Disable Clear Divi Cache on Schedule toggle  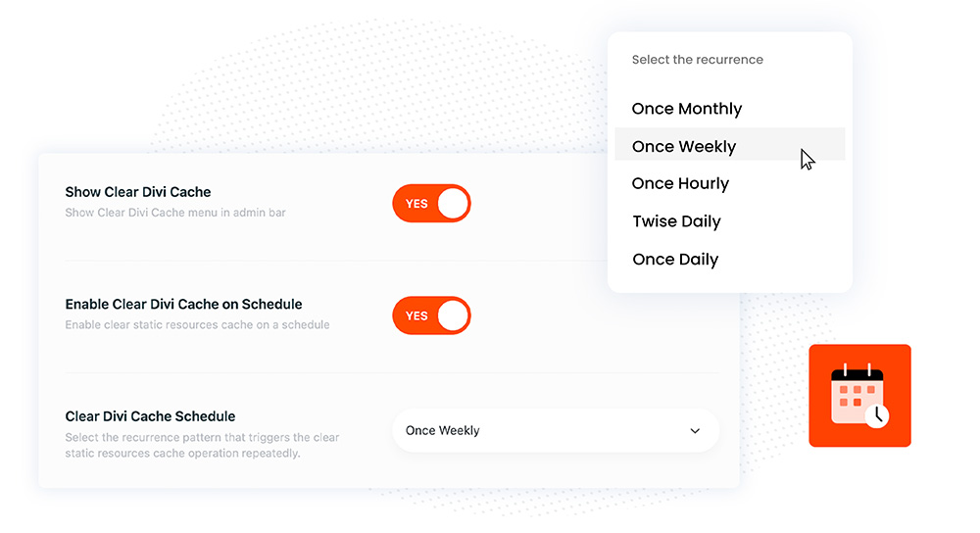coord(431,315)
